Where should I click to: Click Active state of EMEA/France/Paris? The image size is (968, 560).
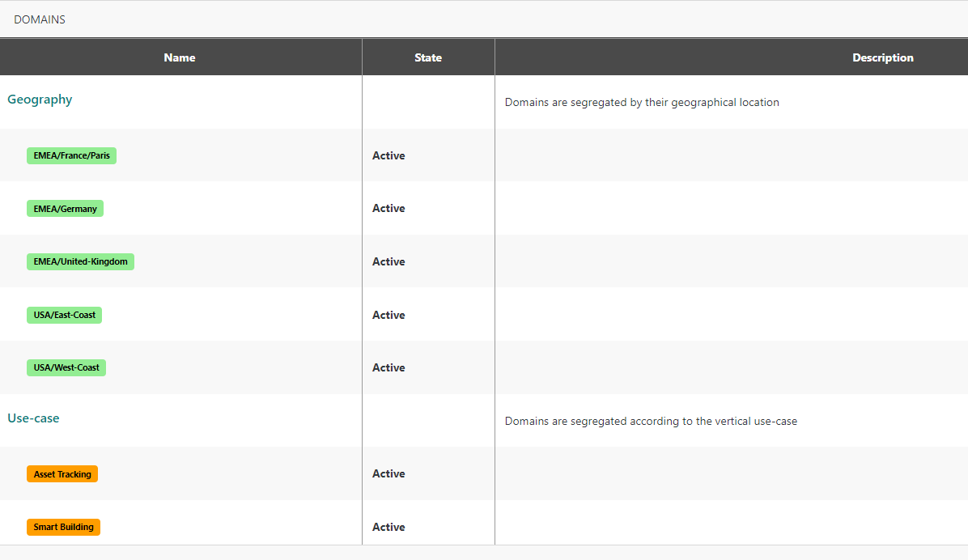[x=388, y=155]
